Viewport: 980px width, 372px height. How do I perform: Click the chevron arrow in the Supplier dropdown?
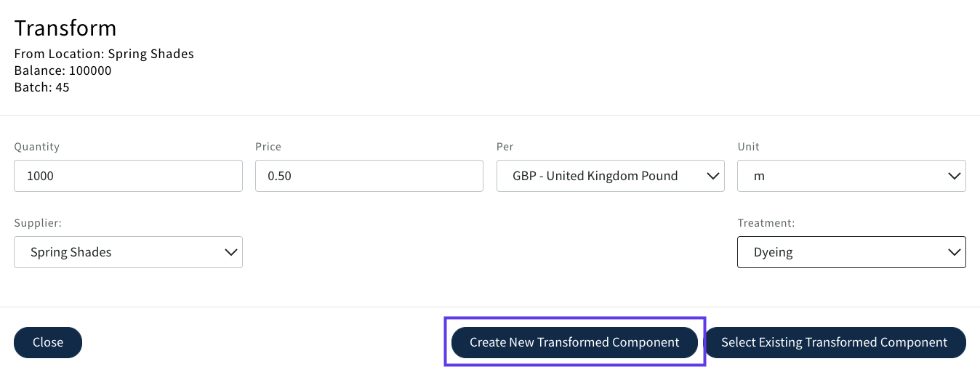click(230, 252)
